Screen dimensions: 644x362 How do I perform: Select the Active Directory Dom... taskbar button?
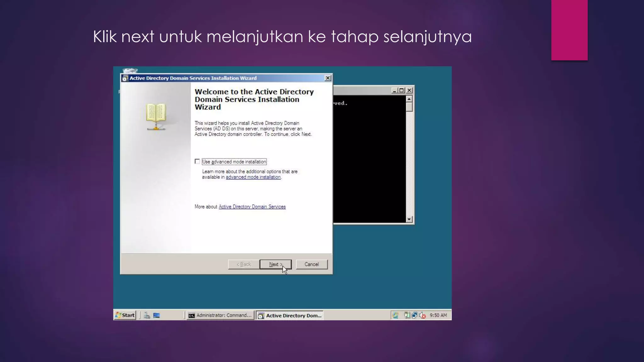point(290,315)
